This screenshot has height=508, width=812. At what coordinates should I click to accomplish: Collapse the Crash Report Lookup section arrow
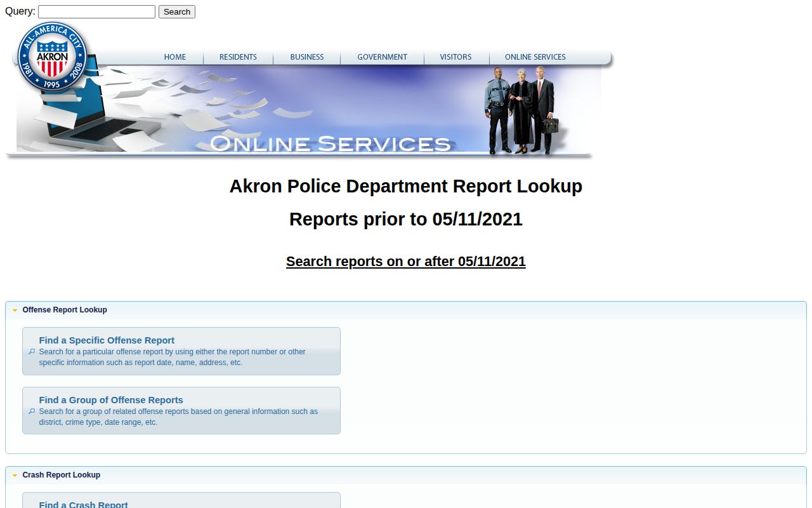click(x=15, y=475)
